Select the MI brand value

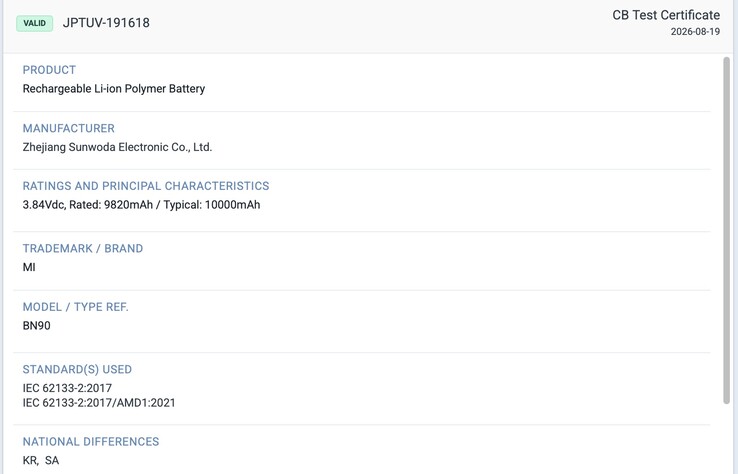coord(29,267)
